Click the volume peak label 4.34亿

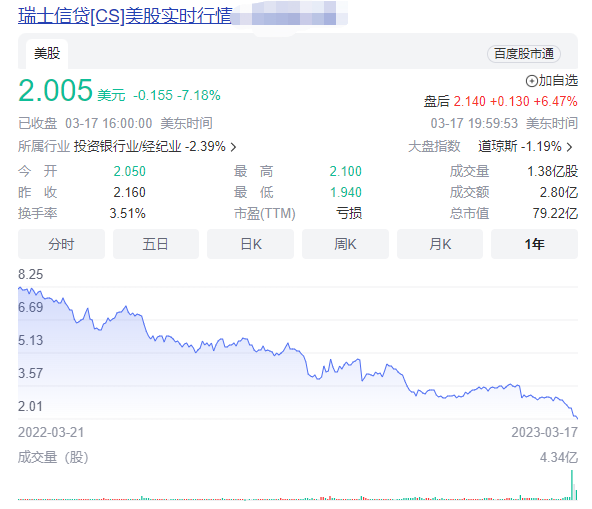(x=559, y=458)
